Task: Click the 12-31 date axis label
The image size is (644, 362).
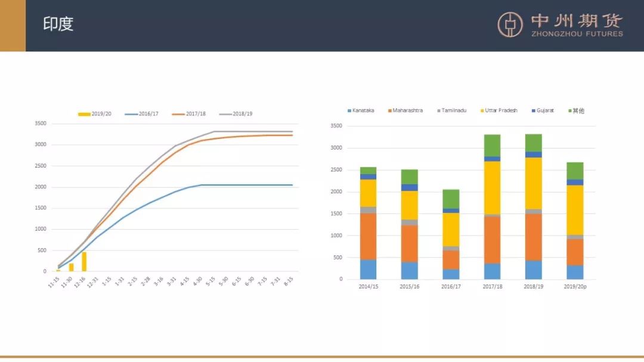Action: [x=93, y=282]
